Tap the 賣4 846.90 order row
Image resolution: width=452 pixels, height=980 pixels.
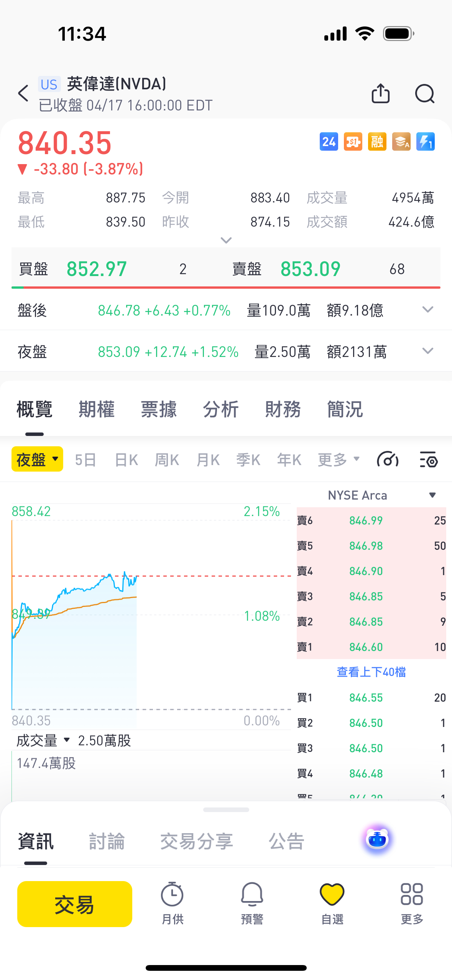pyautogui.click(x=371, y=571)
